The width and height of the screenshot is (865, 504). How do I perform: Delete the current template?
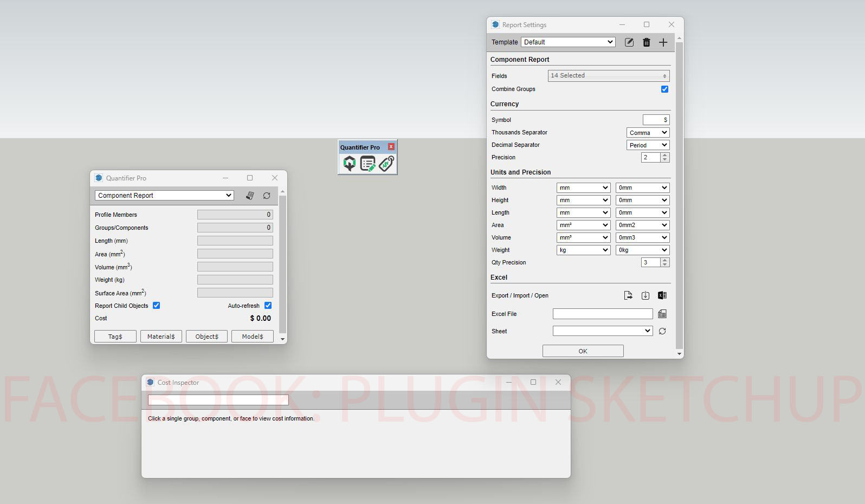647,42
